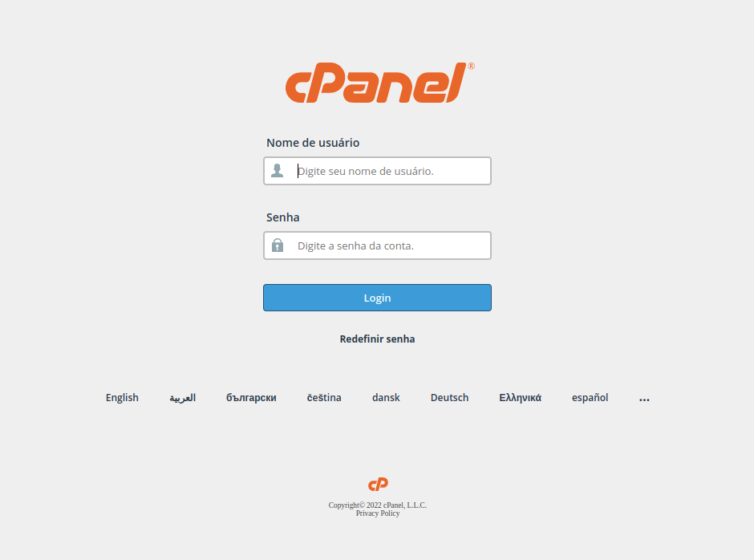Switch language to English

click(122, 398)
